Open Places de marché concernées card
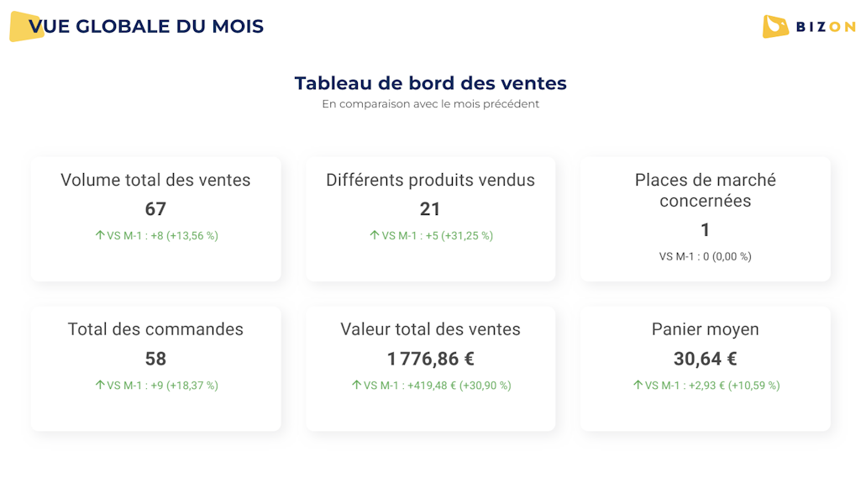Screen dimensions: 866x504 click(x=706, y=219)
